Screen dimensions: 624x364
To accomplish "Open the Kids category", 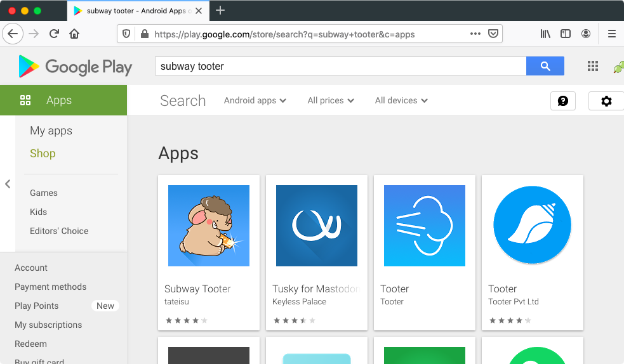I will click(x=38, y=212).
